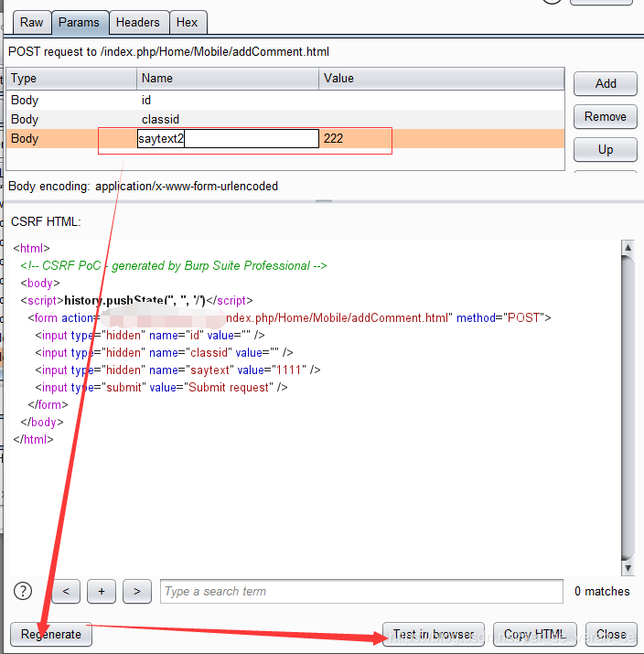Screen dimensions: 644x654
Task: Go to previous search match
Action: 66,592
